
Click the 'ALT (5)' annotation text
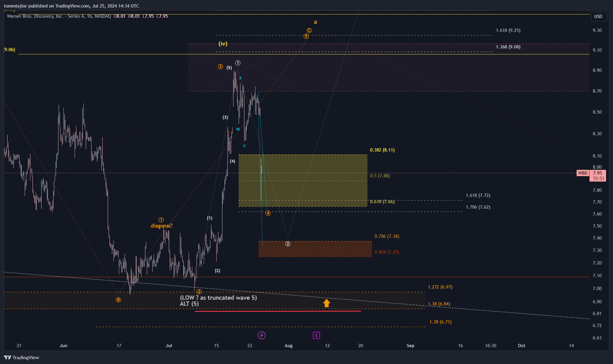coord(189,304)
